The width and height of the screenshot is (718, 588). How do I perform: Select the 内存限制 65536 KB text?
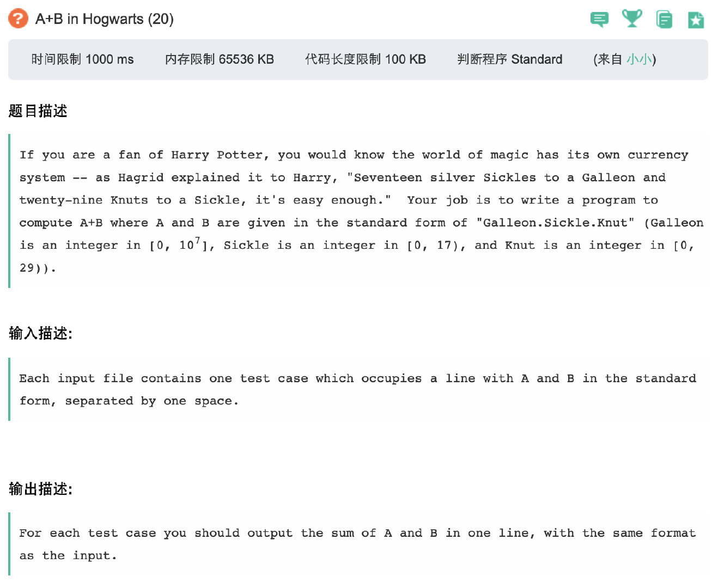click(220, 59)
